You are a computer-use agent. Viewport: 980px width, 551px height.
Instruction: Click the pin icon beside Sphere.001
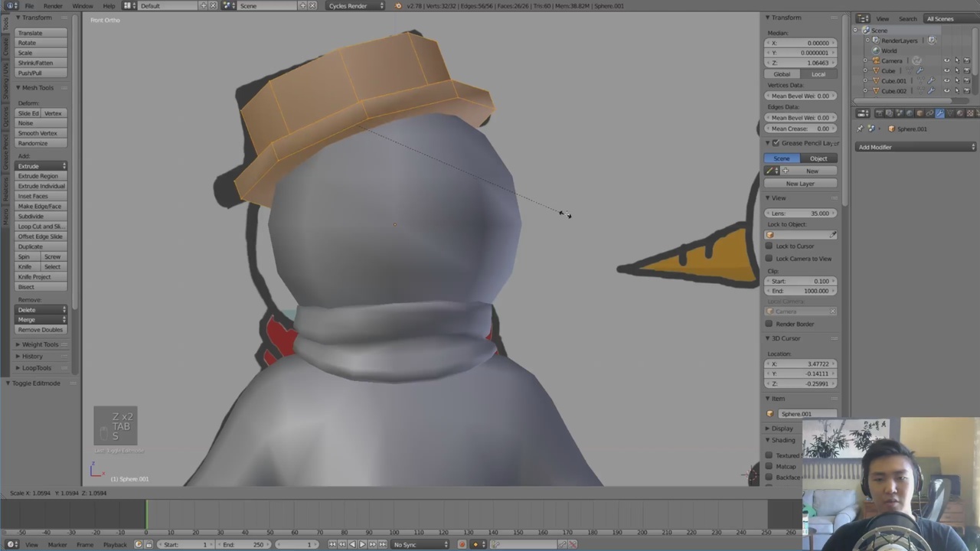tap(861, 129)
